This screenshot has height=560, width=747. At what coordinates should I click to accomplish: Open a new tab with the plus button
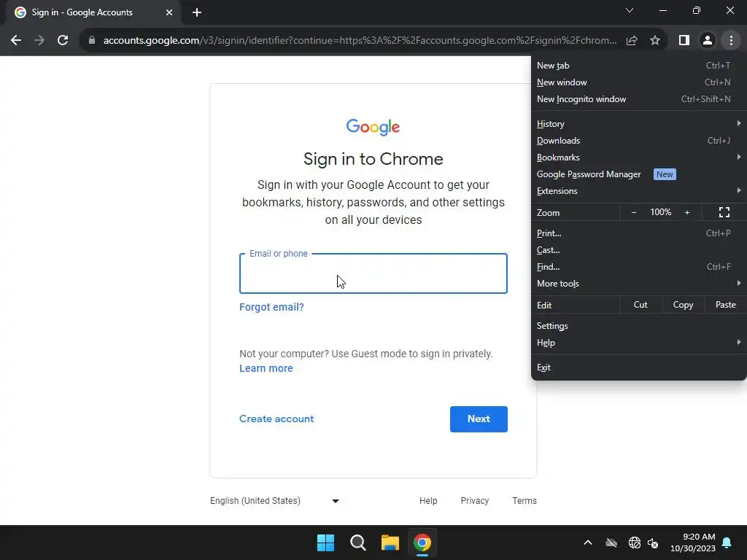(197, 12)
